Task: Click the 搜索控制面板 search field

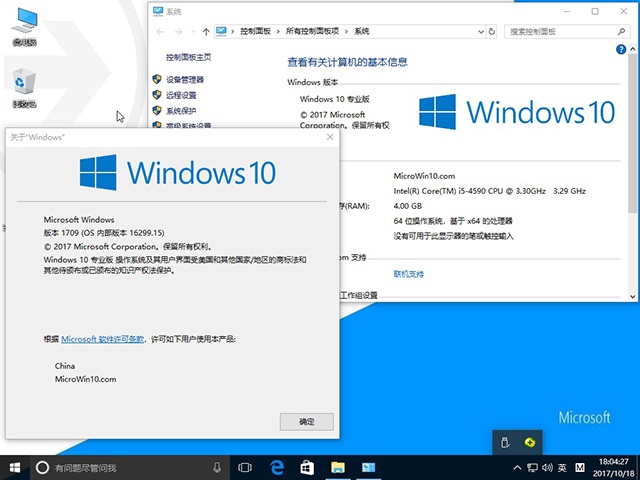Action: click(x=565, y=31)
